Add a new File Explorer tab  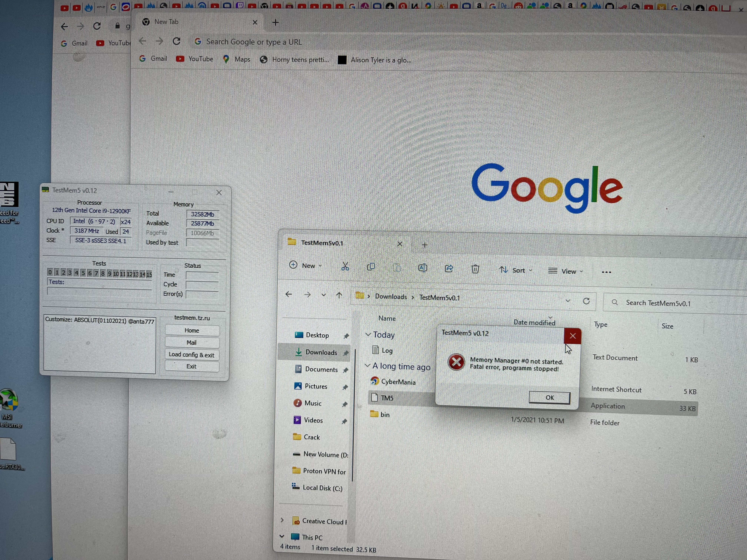click(424, 245)
